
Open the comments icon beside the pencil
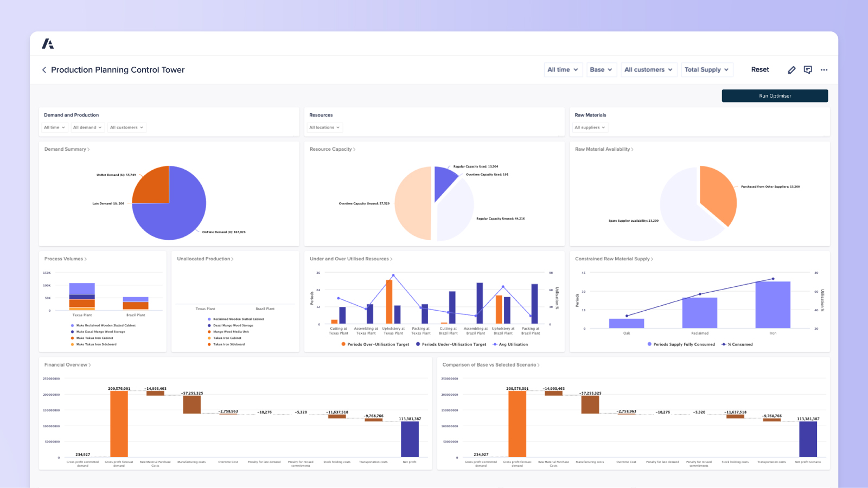pyautogui.click(x=808, y=70)
